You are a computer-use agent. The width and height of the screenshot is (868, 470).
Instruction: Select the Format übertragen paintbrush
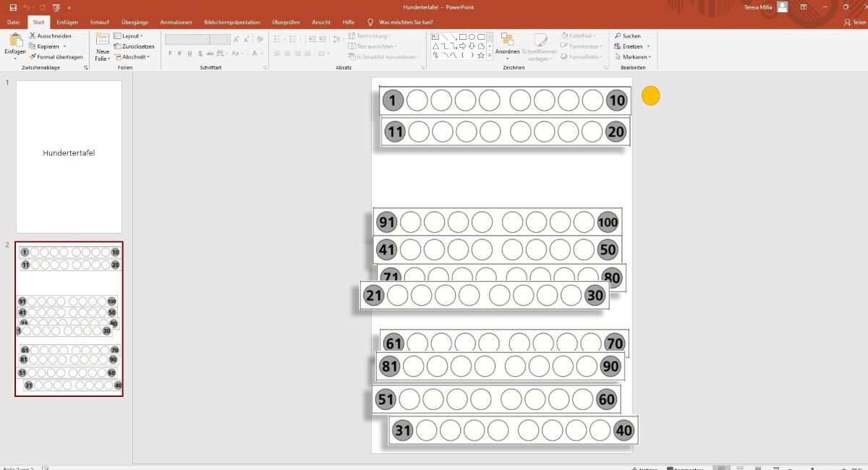(x=33, y=56)
